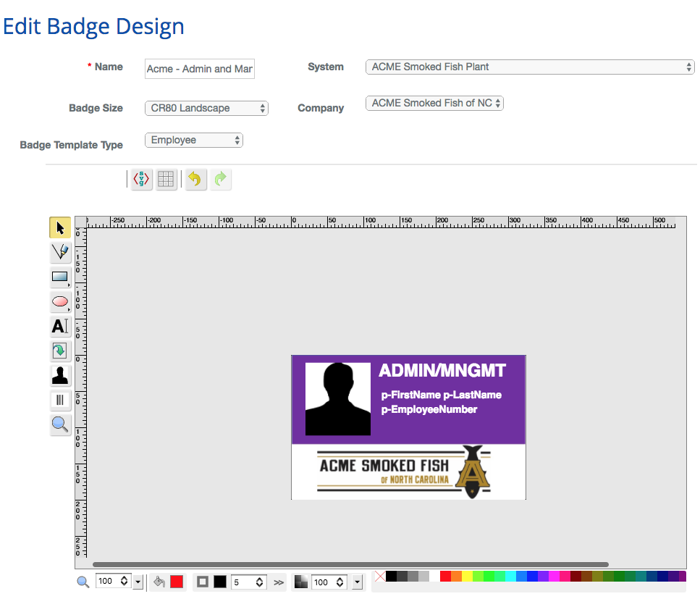This screenshot has width=700, height=599.
Task: Open the System dropdown
Action: pos(529,67)
